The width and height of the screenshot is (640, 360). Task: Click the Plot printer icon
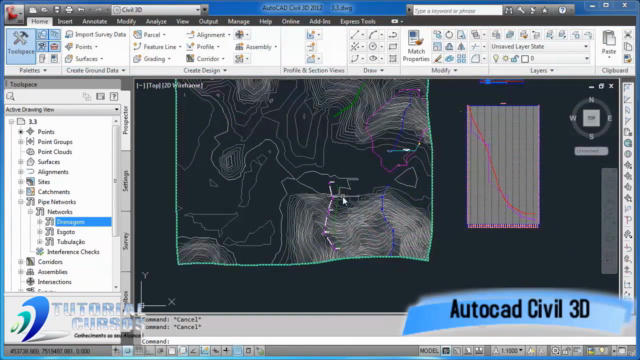[69, 10]
